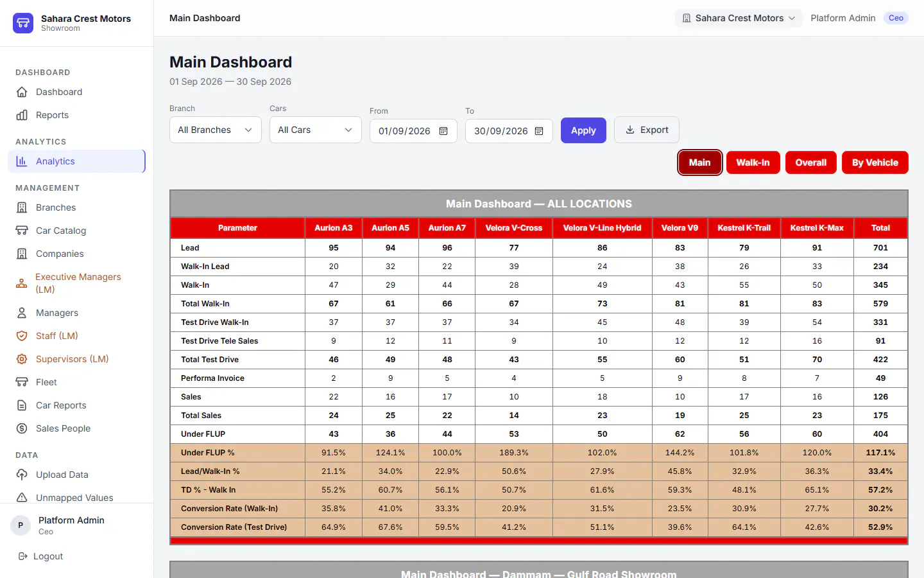
Task: Click the Upload Data cloud icon
Action: pyautogui.click(x=22, y=475)
